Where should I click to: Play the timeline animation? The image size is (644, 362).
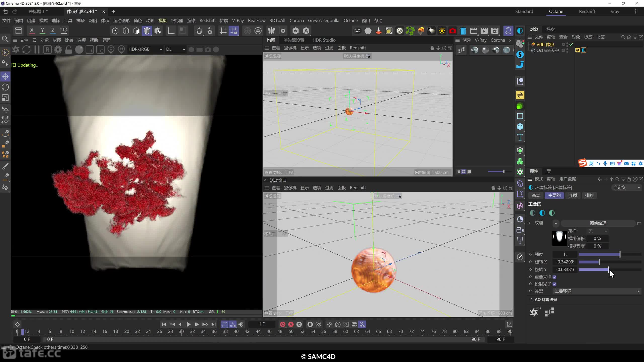coord(188,325)
